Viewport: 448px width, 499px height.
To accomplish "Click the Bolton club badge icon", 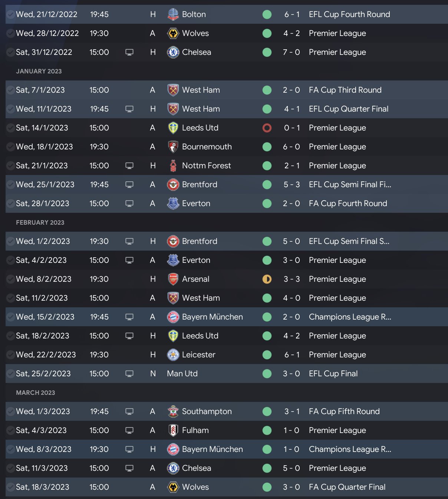I will [173, 14].
